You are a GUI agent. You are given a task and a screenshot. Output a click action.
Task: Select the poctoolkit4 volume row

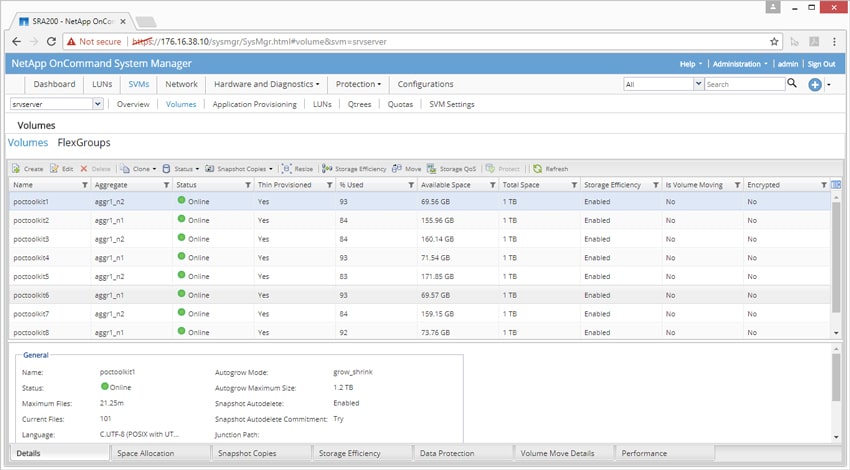tap(420, 257)
